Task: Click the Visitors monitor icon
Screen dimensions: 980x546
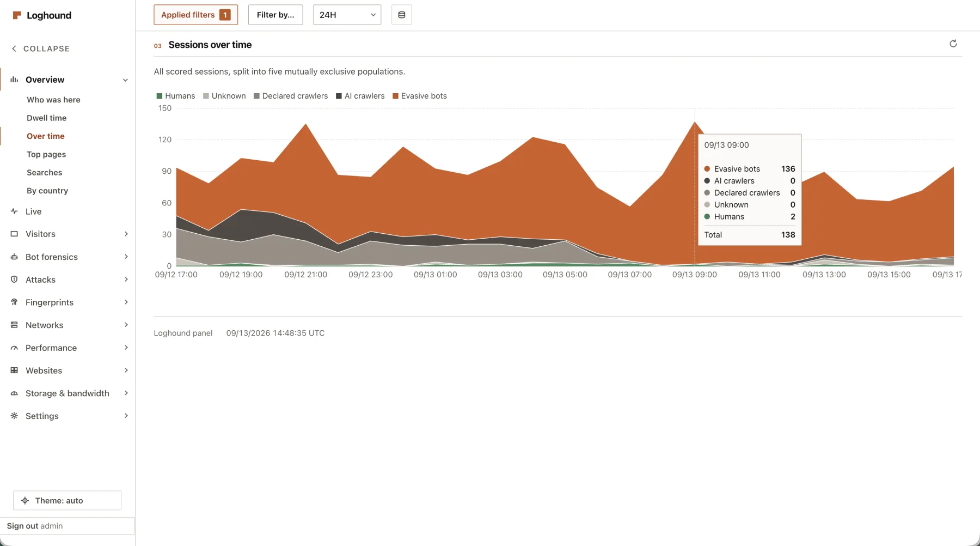Action: 14,234
